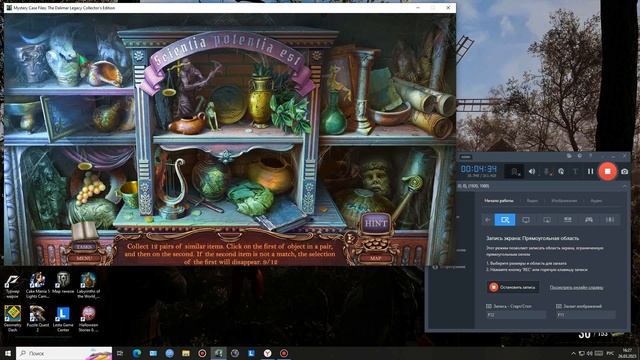This screenshot has height=360, width=640.
Task: Switch to the fourth tab in recorder panel
Action: 596,201
